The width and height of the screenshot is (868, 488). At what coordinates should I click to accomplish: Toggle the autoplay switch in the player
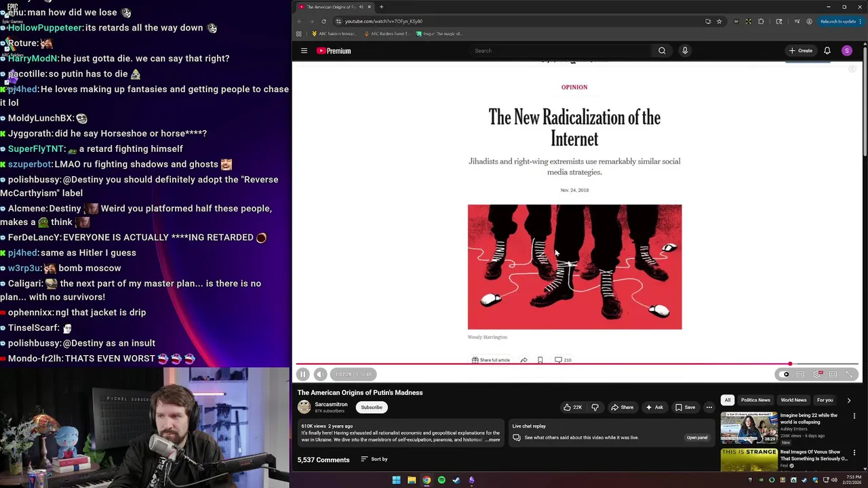(x=785, y=374)
